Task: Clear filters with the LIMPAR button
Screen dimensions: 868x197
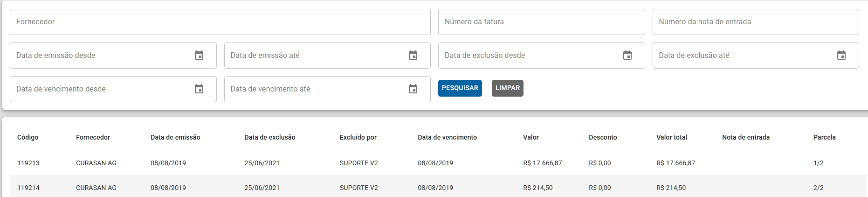Action: point(508,88)
